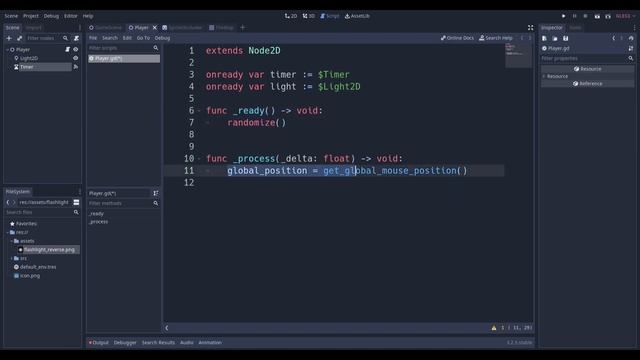Expand the Resource section in Inspector
This screenshot has height=360, width=640.
pyautogui.click(x=544, y=76)
